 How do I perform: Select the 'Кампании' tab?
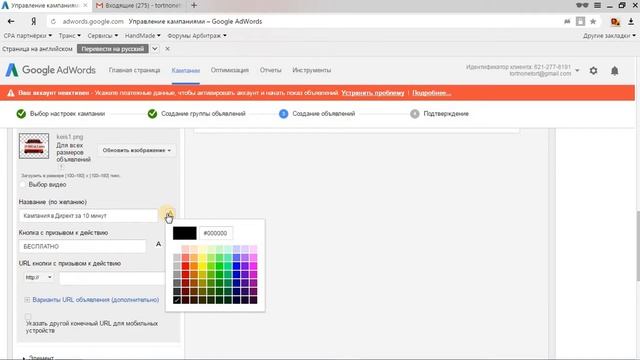pos(186,70)
